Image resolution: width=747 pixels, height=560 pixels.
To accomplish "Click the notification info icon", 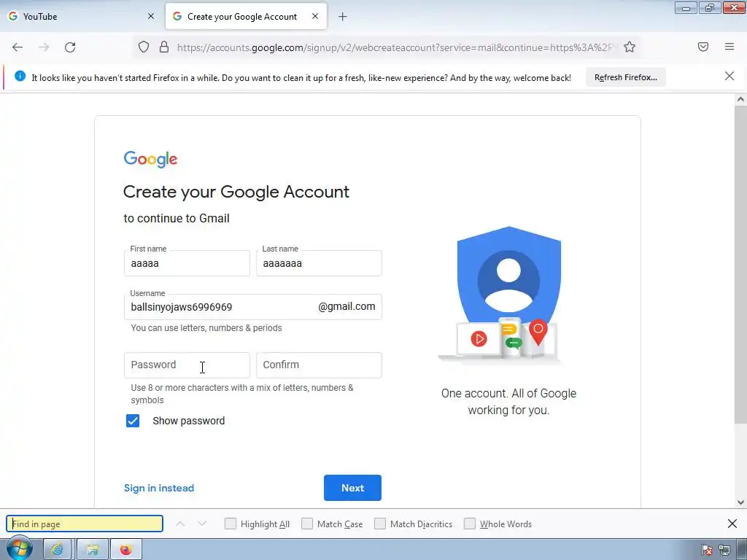I will tap(20, 76).
